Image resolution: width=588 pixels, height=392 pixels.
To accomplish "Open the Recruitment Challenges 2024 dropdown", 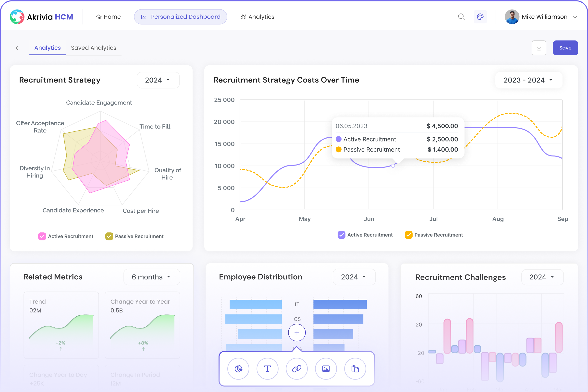I will (x=542, y=277).
